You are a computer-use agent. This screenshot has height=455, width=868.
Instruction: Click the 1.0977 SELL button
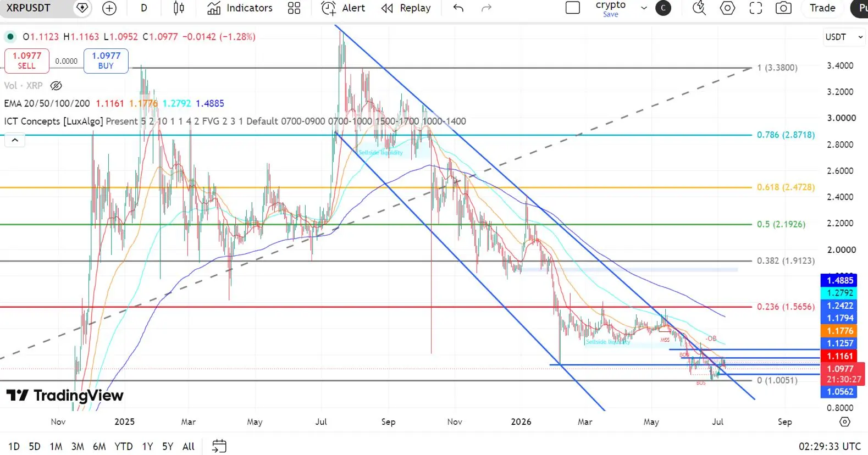coord(27,60)
